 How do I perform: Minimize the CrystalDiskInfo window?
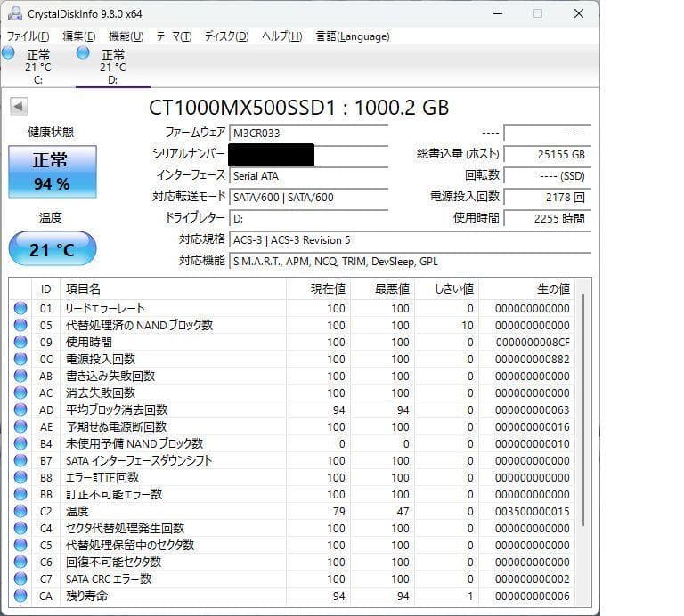pyautogui.click(x=498, y=13)
